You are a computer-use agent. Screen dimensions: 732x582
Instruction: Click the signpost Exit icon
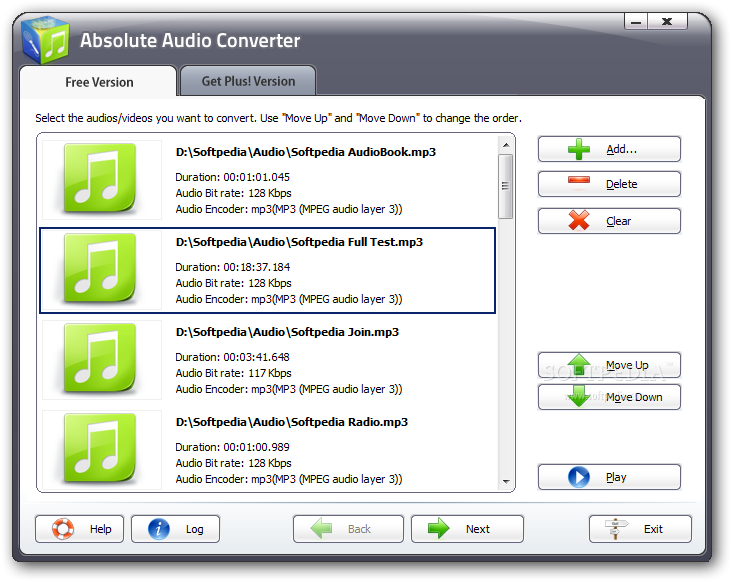pos(616,528)
